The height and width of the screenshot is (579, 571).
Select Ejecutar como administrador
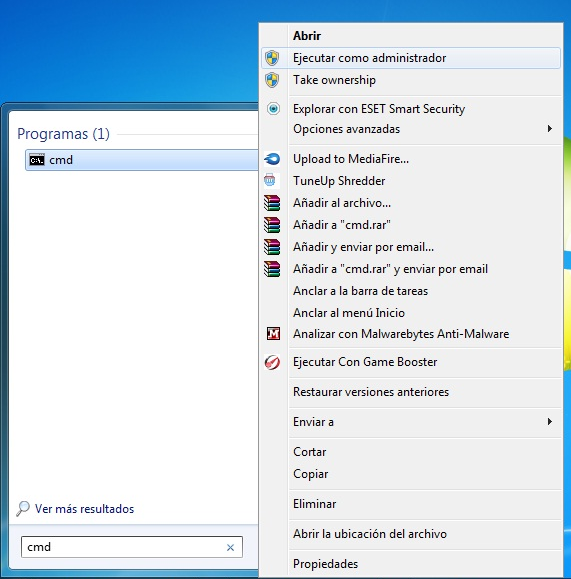[x=411, y=58]
